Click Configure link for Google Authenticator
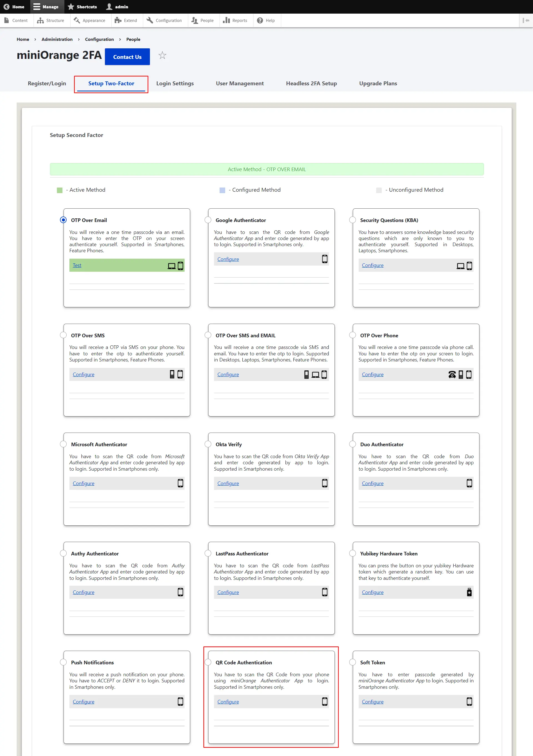This screenshot has width=533, height=756. point(228,259)
